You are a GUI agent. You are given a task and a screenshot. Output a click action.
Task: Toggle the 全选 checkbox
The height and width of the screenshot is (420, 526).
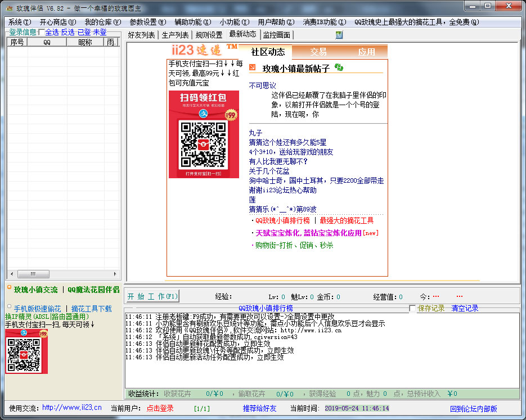(42, 33)
